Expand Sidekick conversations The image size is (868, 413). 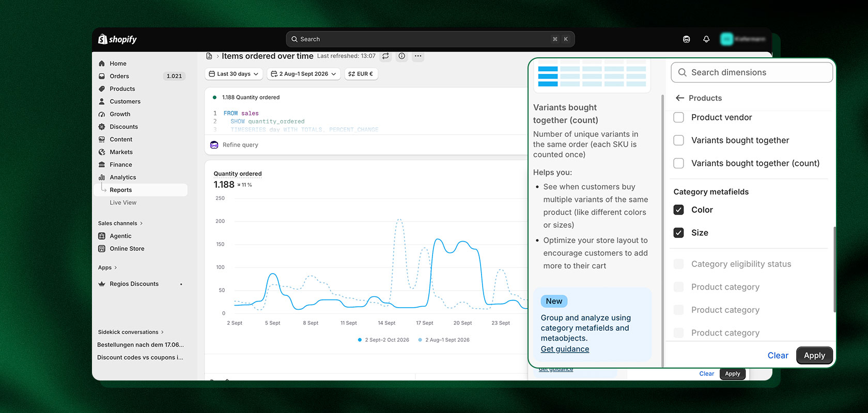coord(131,332)
